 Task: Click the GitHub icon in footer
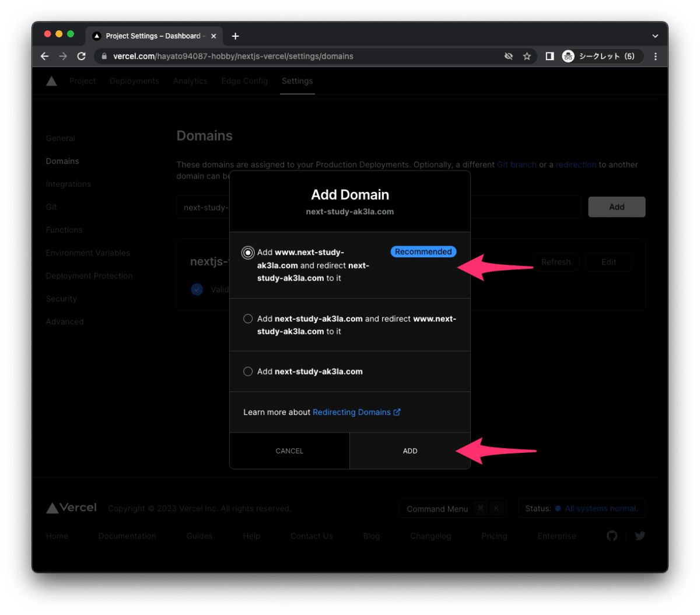tap(612, 536)
